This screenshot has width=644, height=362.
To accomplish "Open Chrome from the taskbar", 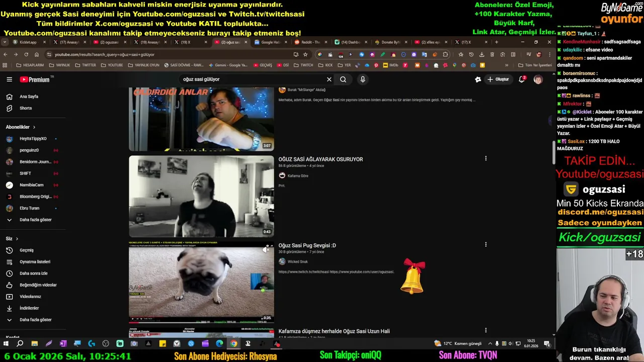I will (233, 343).
